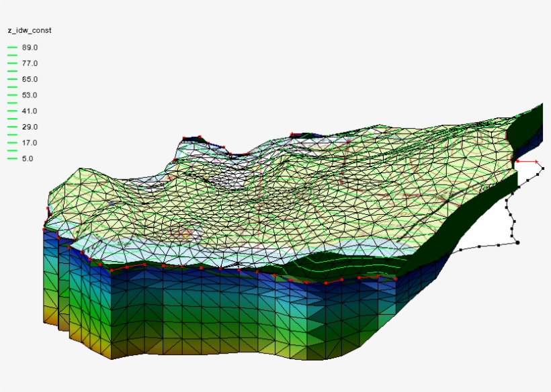Select the 17.0 legend value label
The height and width of the screenshot is (392, 551).
[30, 143]
